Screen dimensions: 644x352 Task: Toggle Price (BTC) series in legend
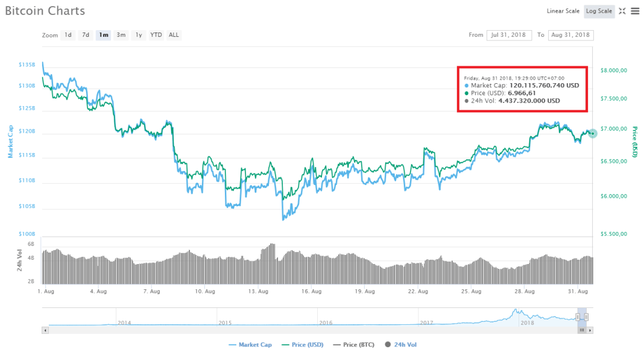353,345
